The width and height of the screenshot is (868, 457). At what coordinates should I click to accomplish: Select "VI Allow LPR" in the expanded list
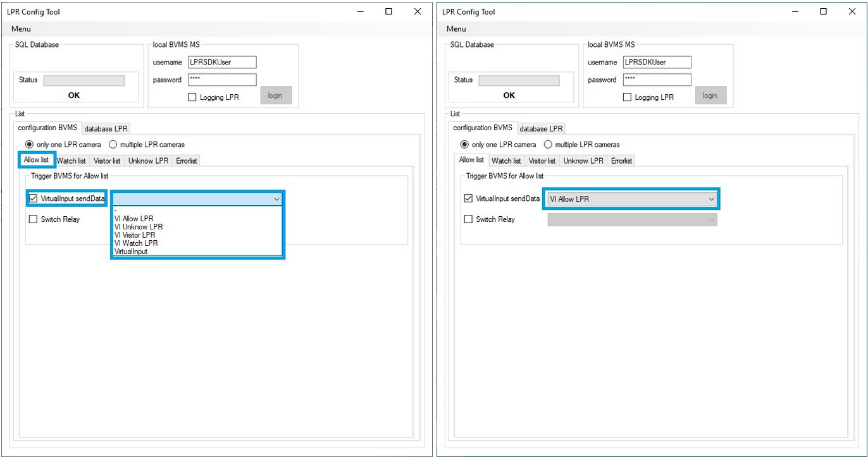(x=133, y=219)
